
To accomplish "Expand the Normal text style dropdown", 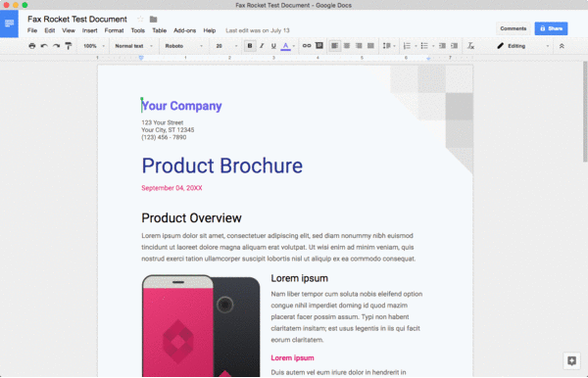I will coord(133,46).
